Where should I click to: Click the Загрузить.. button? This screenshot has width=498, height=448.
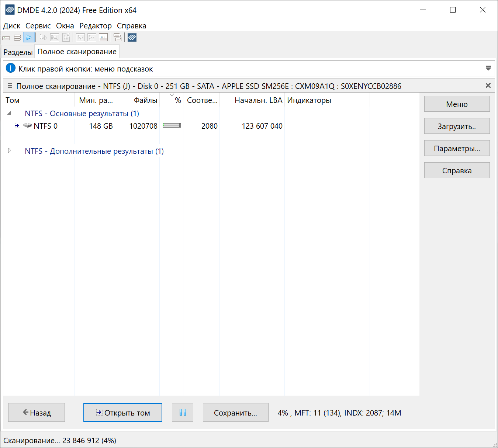click(x=457, y=126)
